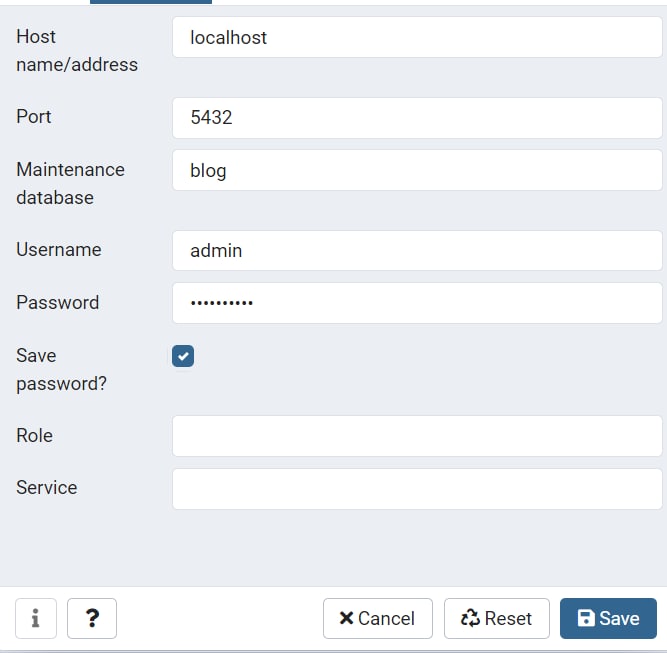Focus the Host name/address field
Viewport: 667px width, 653px height.
tap(417, 37)
